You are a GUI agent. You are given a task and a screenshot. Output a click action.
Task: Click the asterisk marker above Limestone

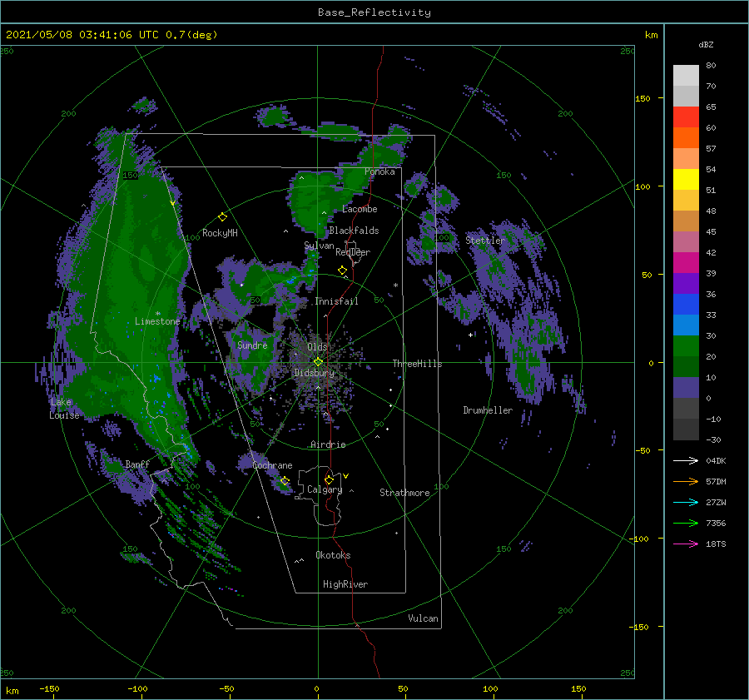157,314
